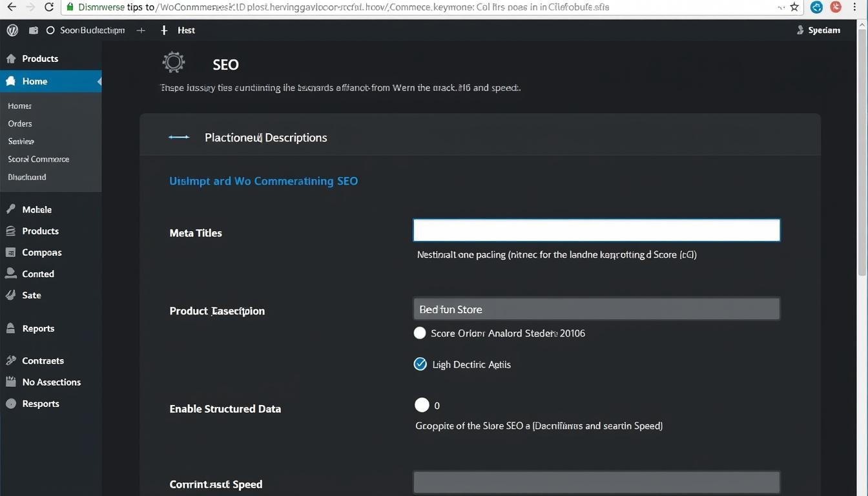Click the Conted sidebar user icon
The image size is (868, 496).
(x=10, y=273)
